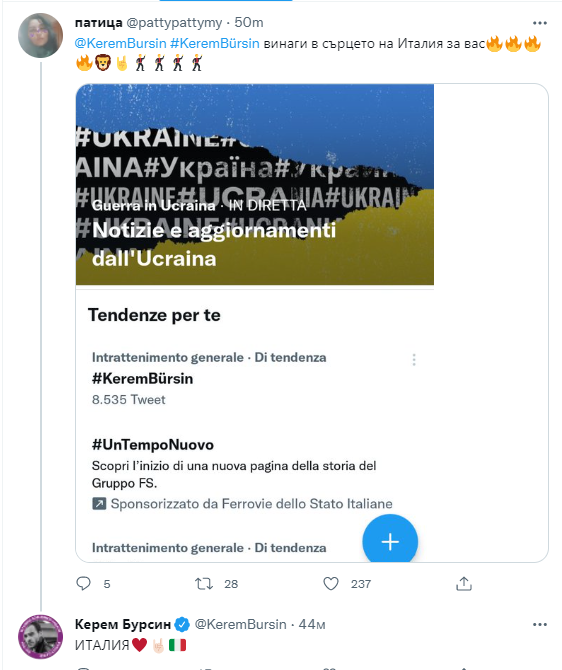Click the reply bubble icon under the tweet
This screenshot has height=670, width=562.
(83, 583)
